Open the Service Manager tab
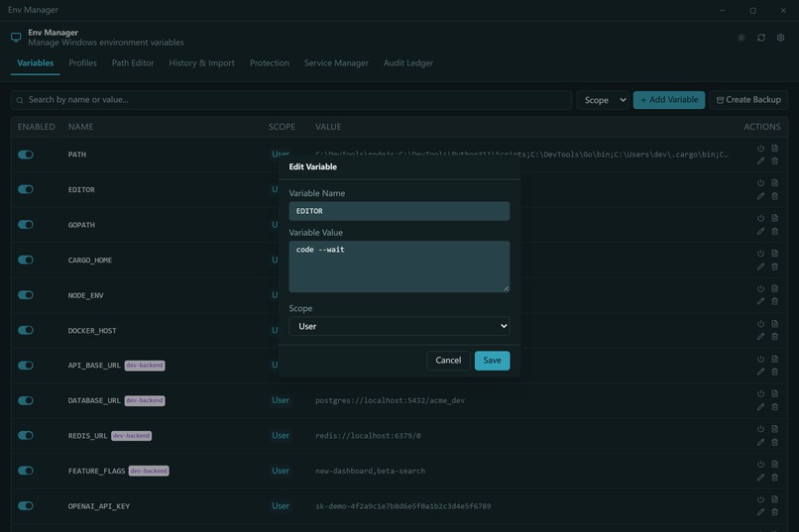799x532 pixels. point(336,63)
